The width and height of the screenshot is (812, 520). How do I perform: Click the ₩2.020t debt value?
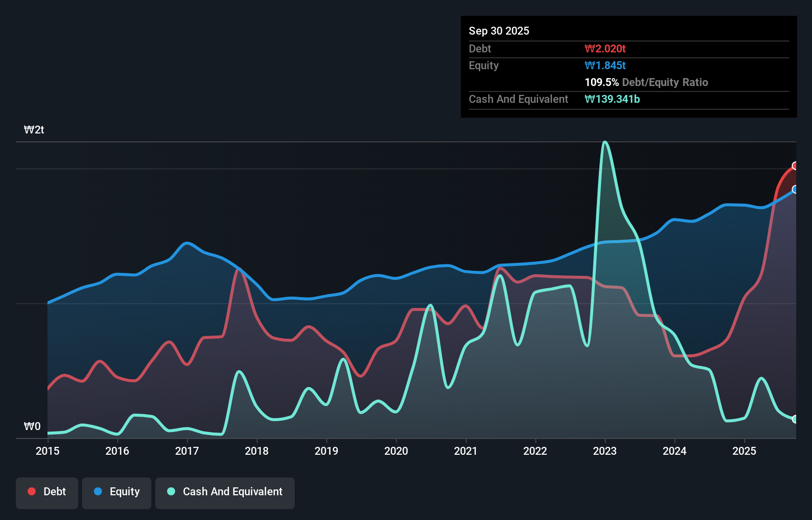605,48
